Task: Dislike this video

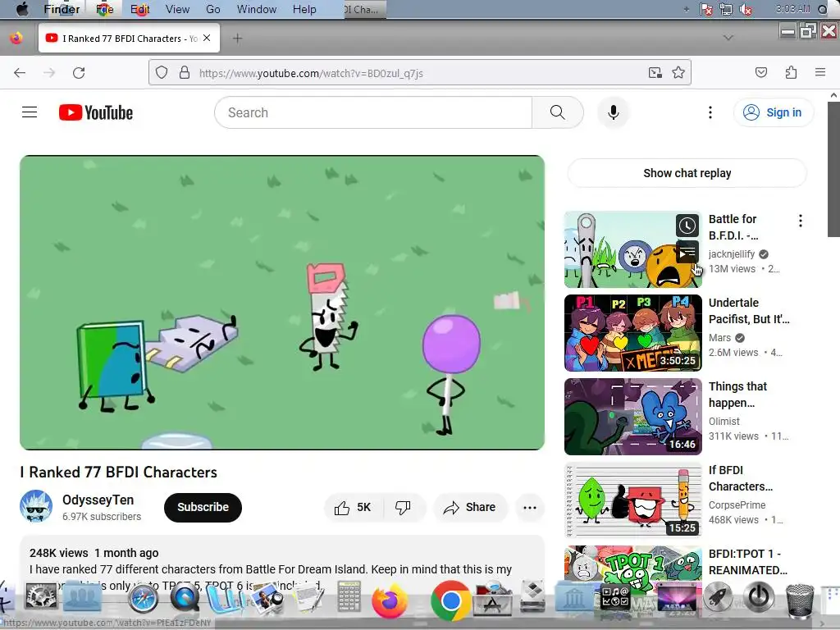Action: (x=403, y=507)
